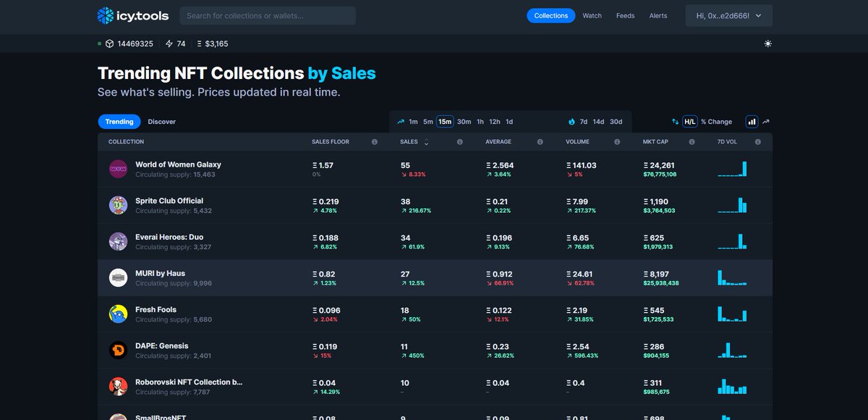
Task: Click World of Women Galaxy market cap $76,775,106
Action: point(660,175)
